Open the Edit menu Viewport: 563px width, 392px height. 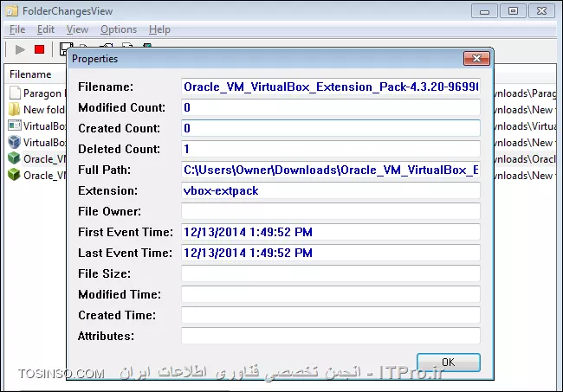pyautogui.click(x=46, y=29)
